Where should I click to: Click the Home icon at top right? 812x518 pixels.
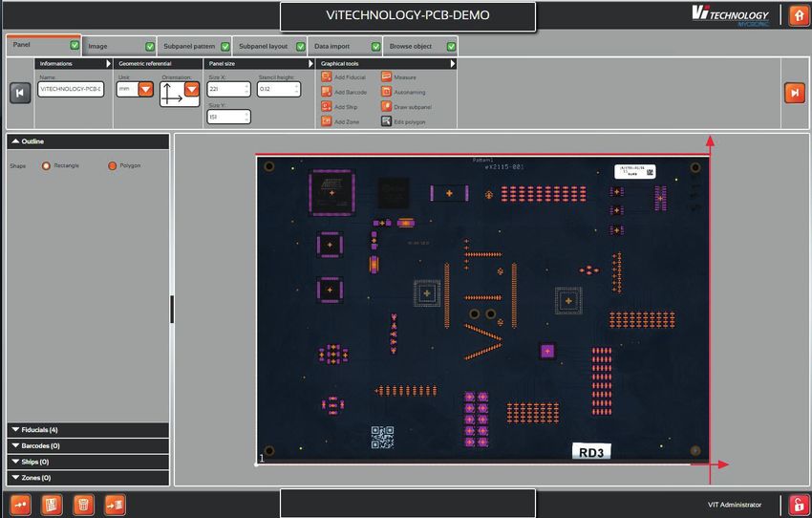pyautogui.click(x=799, y=15)
